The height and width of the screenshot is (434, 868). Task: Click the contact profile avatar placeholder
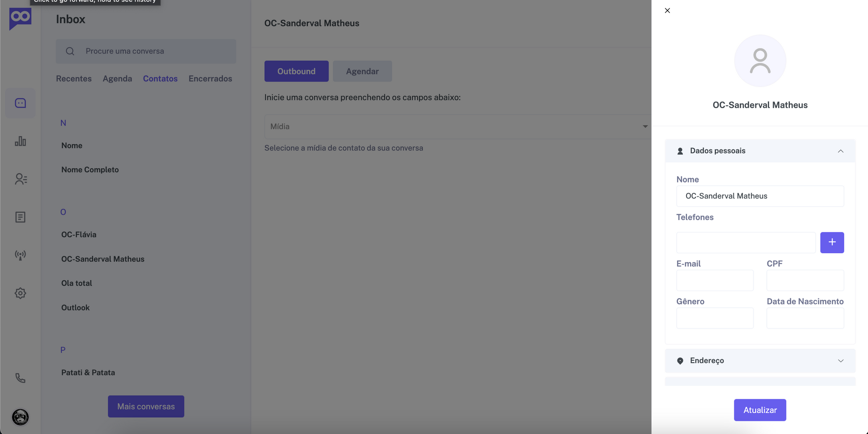pyautogui.click(x=760, y=61)
